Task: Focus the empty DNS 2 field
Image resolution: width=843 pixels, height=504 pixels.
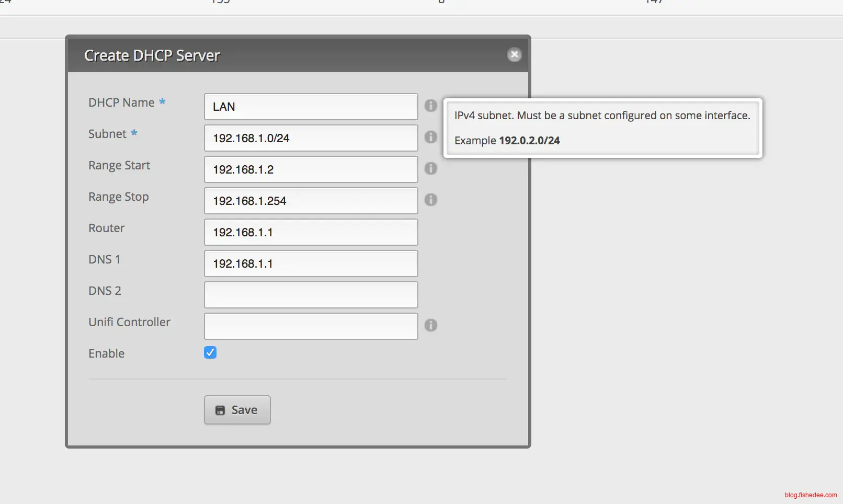Action: pyautogui.click(x=311, y=295)
